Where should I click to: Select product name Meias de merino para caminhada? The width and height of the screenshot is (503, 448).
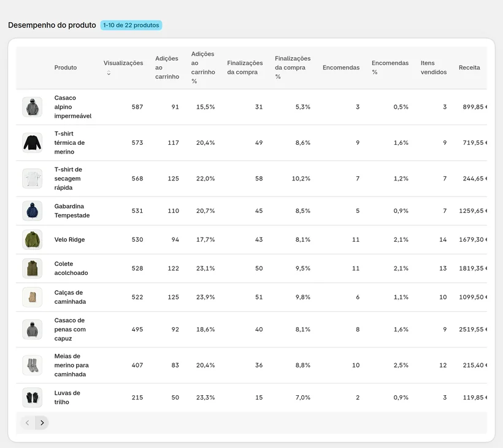click(72, 365)
